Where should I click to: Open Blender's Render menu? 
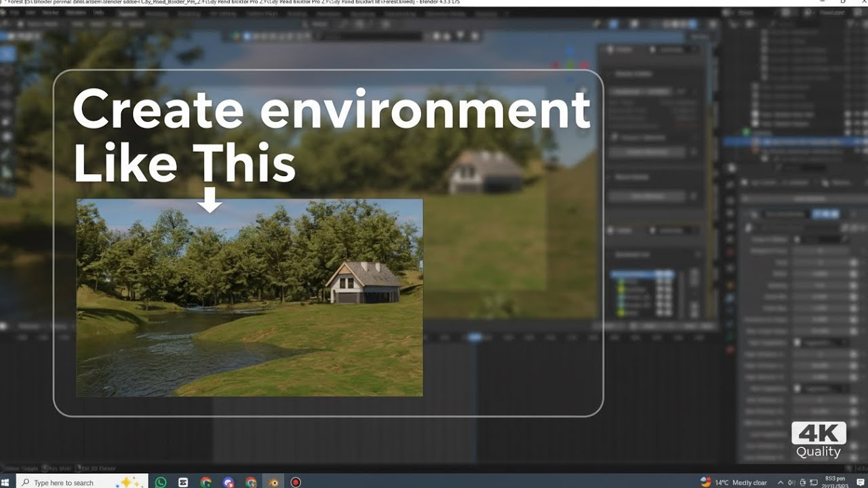tap(52, 12)
